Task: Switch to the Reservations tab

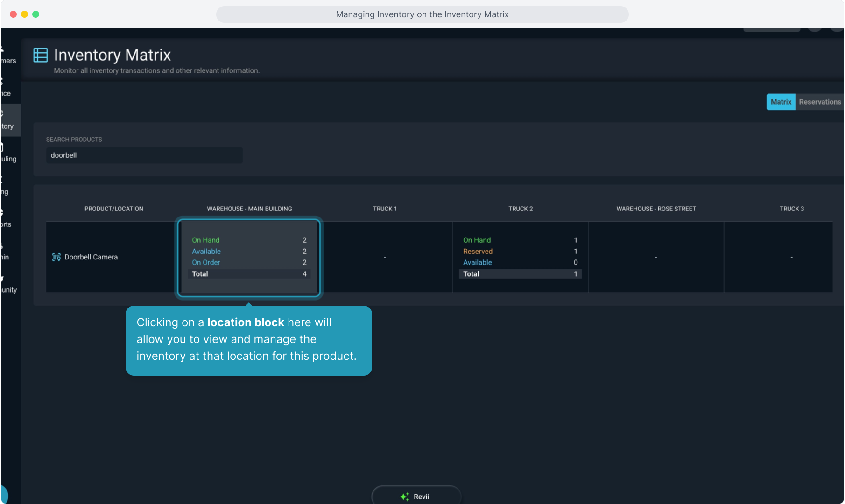Action: click(819, 102)
